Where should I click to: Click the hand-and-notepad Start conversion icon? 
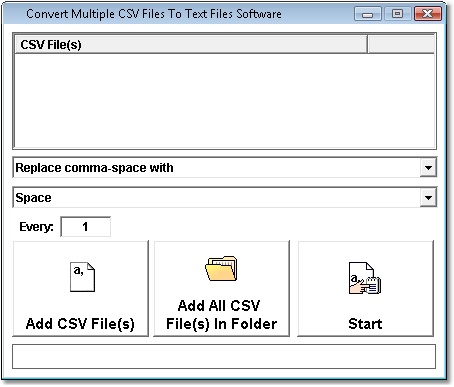click(x=365, y=278)
